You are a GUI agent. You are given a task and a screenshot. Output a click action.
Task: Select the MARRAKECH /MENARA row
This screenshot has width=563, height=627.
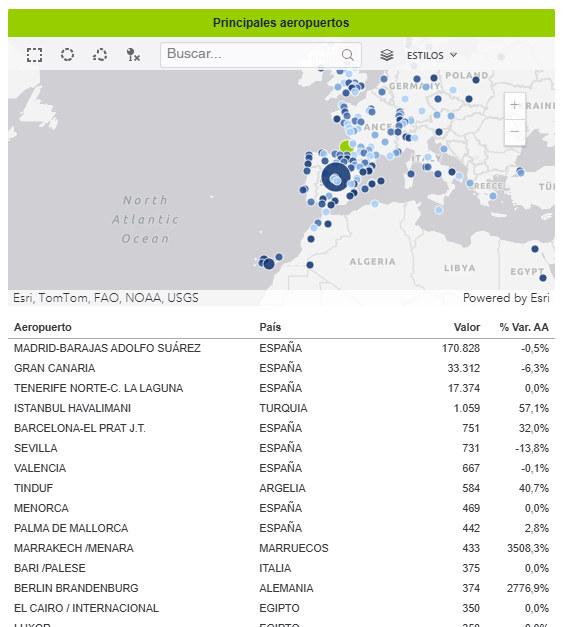(x=282, y=548)
